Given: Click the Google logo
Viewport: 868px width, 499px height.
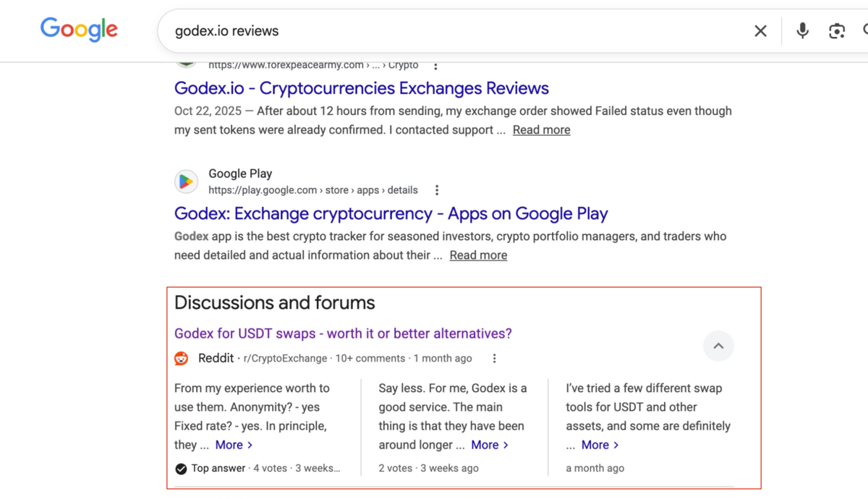Looking at the screenshot, I should 79,29.
